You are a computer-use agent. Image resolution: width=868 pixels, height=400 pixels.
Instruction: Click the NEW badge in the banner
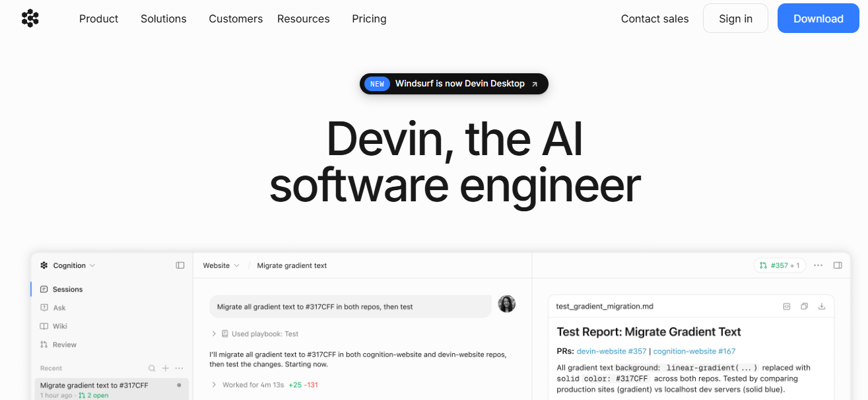pyautogui.click(x=377, y=84)
